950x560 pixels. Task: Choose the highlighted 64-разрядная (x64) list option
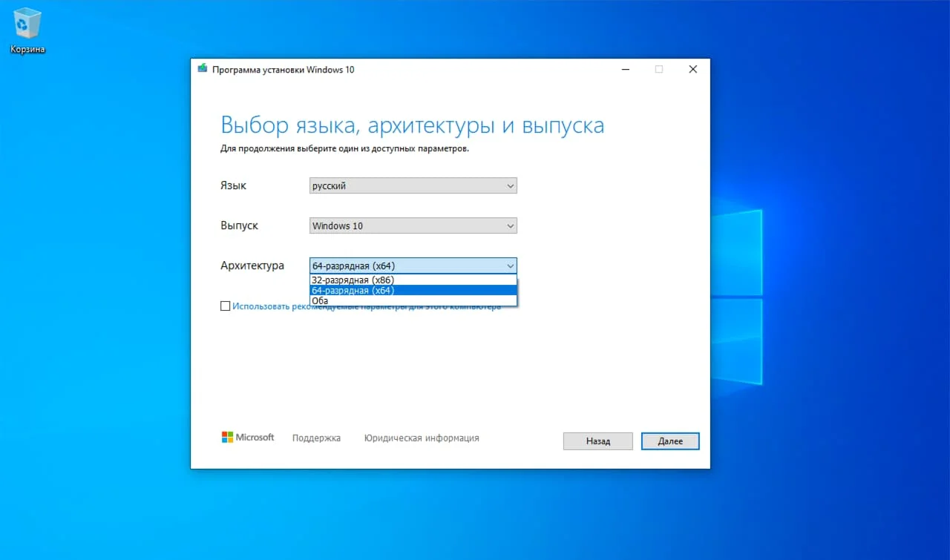(x=413, y=290)
